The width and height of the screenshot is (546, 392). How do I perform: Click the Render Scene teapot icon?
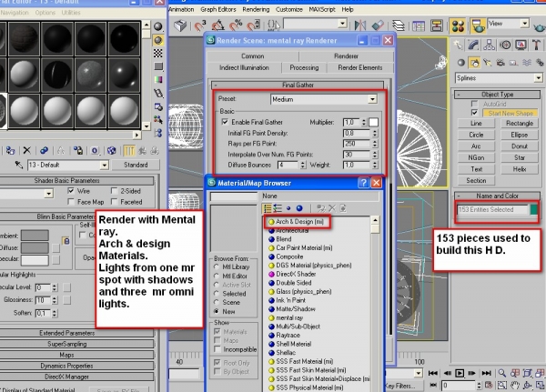pos(479,25)
